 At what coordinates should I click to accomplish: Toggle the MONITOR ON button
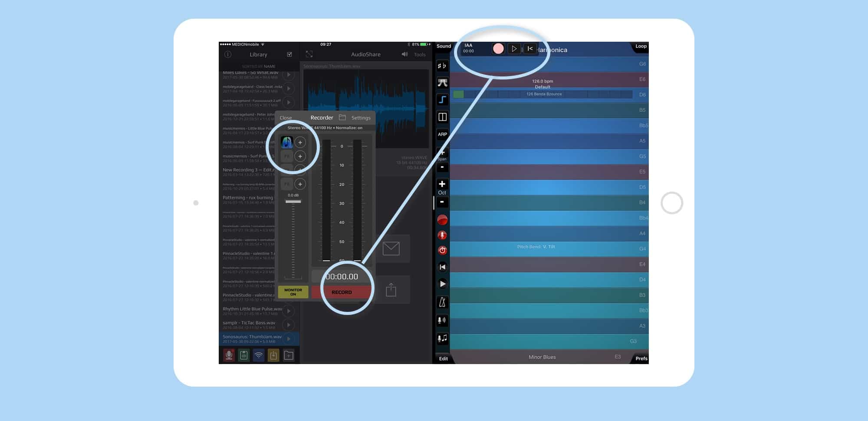[293, 292]
